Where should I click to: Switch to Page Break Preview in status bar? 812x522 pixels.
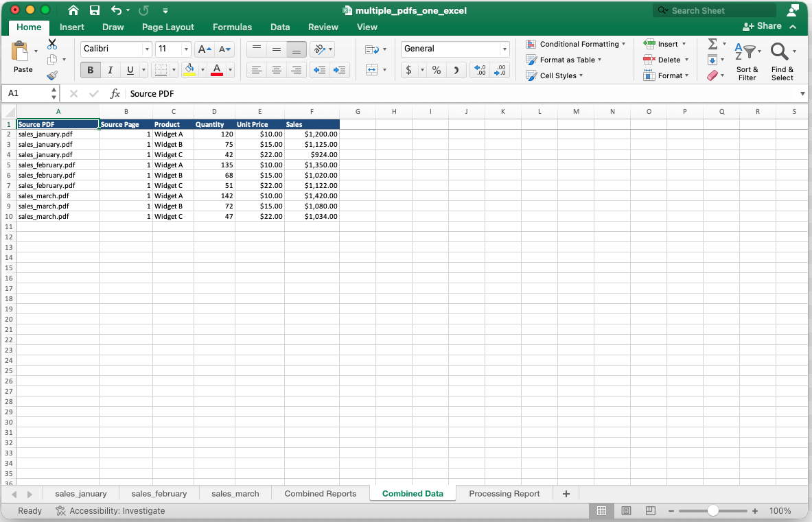tap(651, 510)
